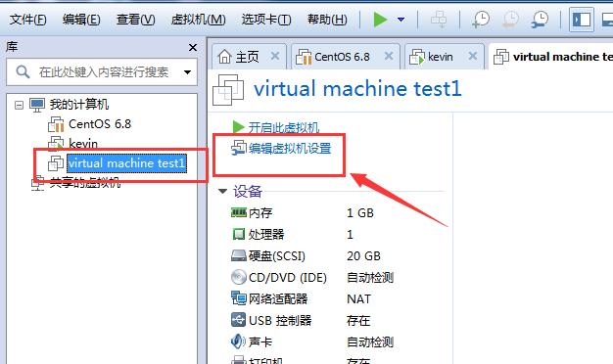The image size is (613, 364).
Task: Close the kevin tab
Action: tap(473, 56)
